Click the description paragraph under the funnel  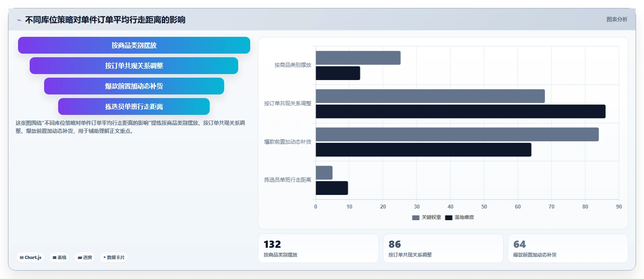pos(130,127)
